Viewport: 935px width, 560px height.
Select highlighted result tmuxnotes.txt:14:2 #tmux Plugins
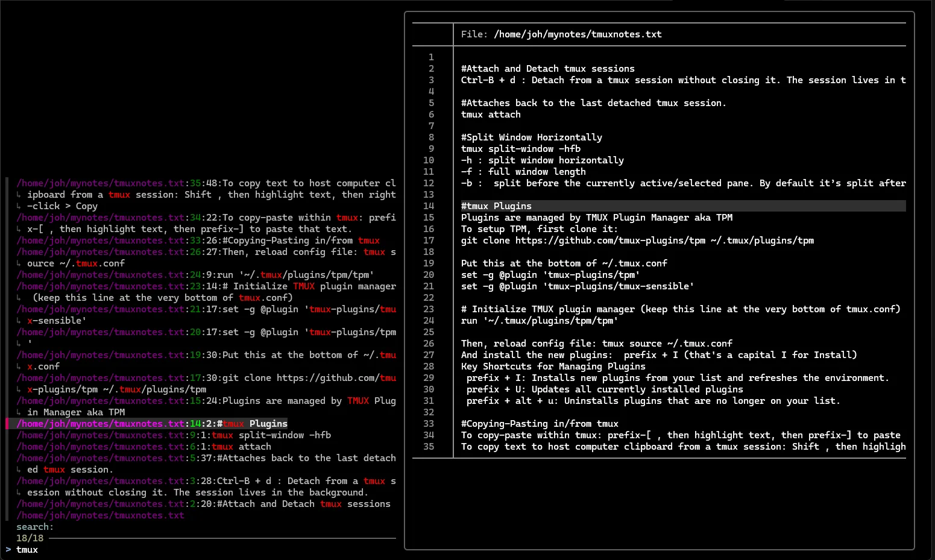point(152,424)
